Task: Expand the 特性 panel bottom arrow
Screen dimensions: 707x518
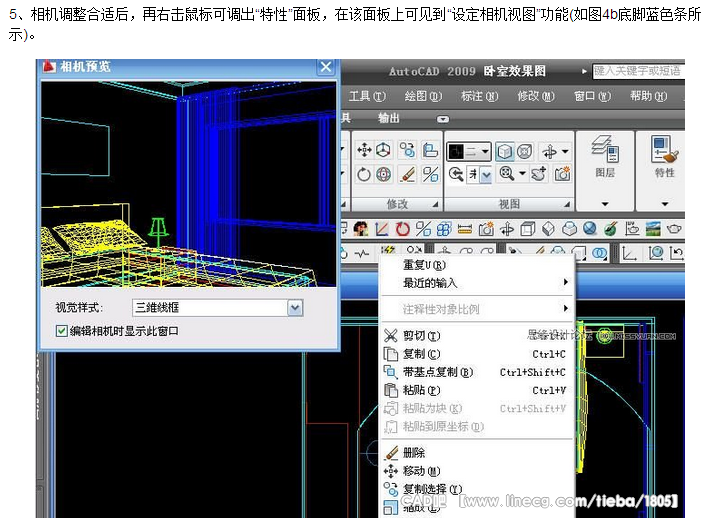Action: coord(665,204)
